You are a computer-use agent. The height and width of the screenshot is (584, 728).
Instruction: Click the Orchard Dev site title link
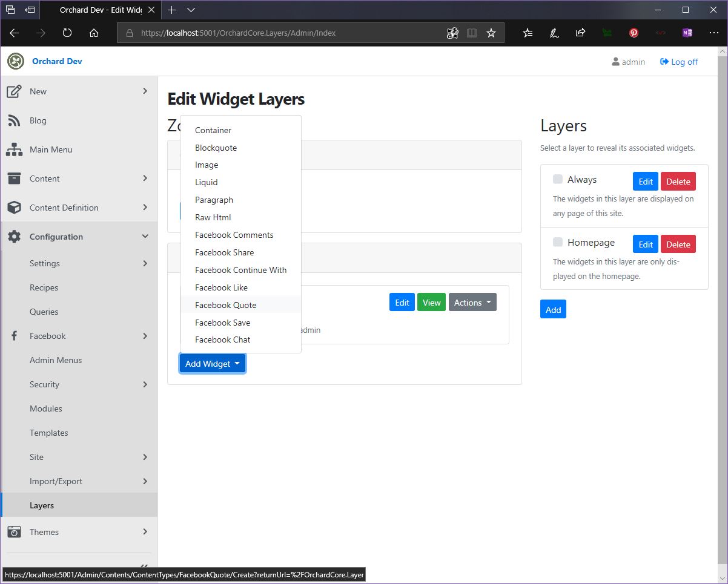click(x=57, y=61)
